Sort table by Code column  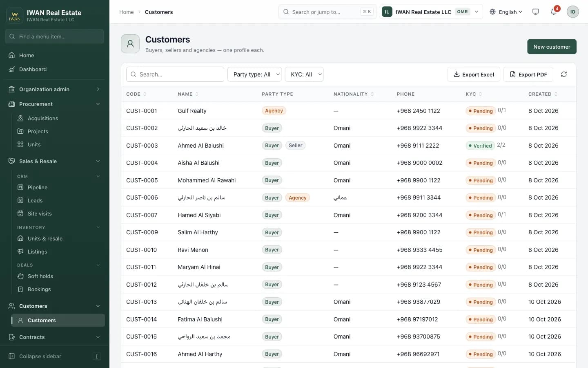click(136, 94)
